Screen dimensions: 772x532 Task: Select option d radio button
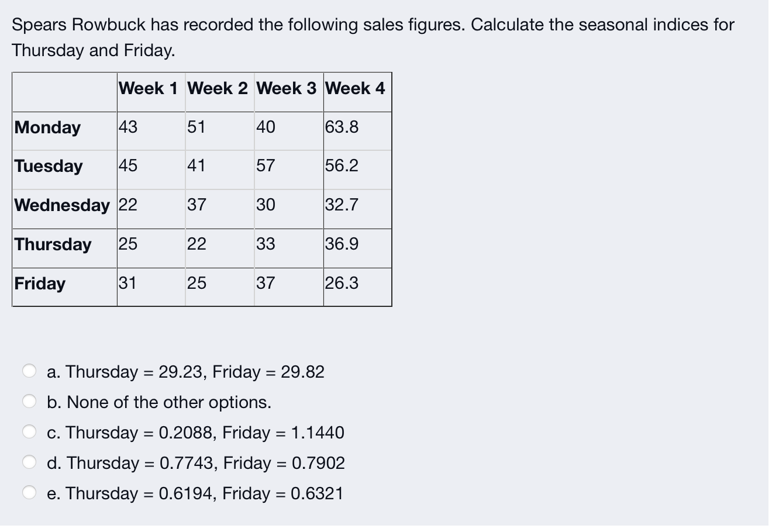point(29,462)
